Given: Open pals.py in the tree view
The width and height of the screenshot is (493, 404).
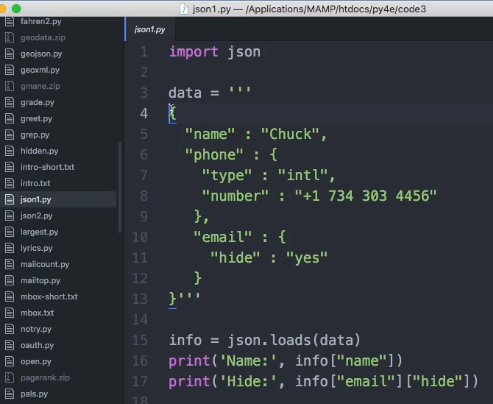Looking at the screenshot, I should 34,394.
